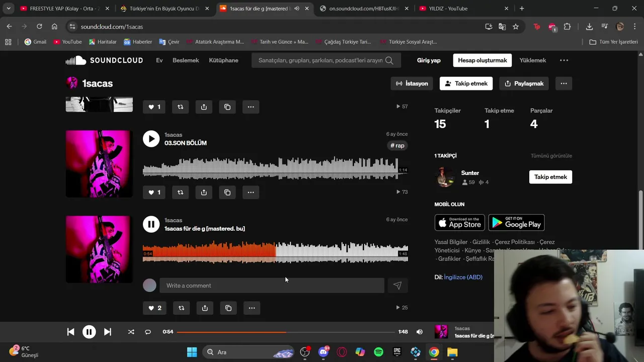Change language via İngilizce (ABD) link
644x362 pixels.
point(463,277)
